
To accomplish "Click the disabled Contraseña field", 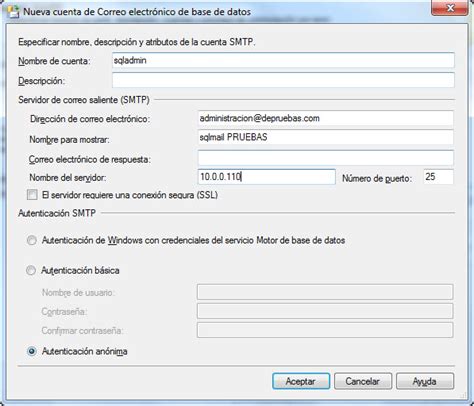I will point(325,311).
